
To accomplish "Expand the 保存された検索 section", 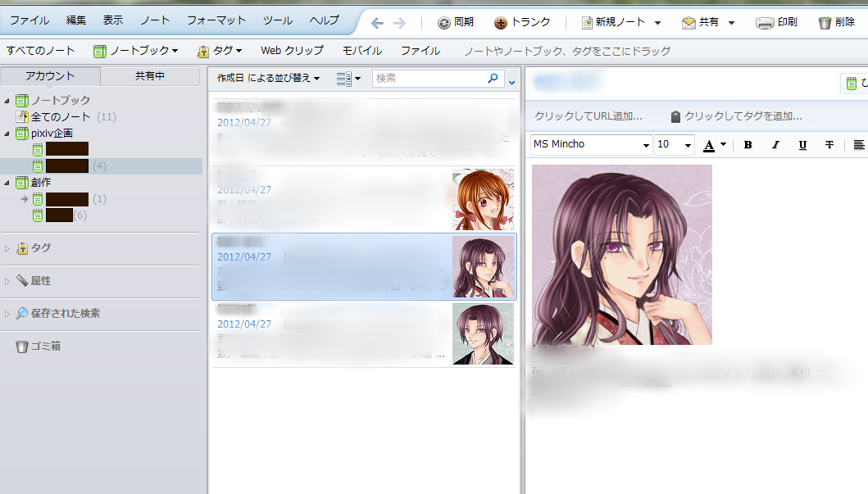I will coord(7,314).
